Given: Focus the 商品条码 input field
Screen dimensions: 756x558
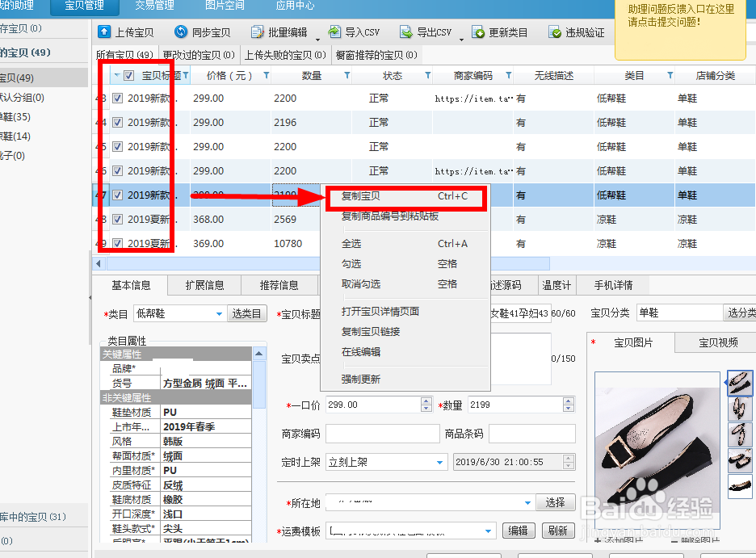Looking at the screenshot, I should point(531,434).
